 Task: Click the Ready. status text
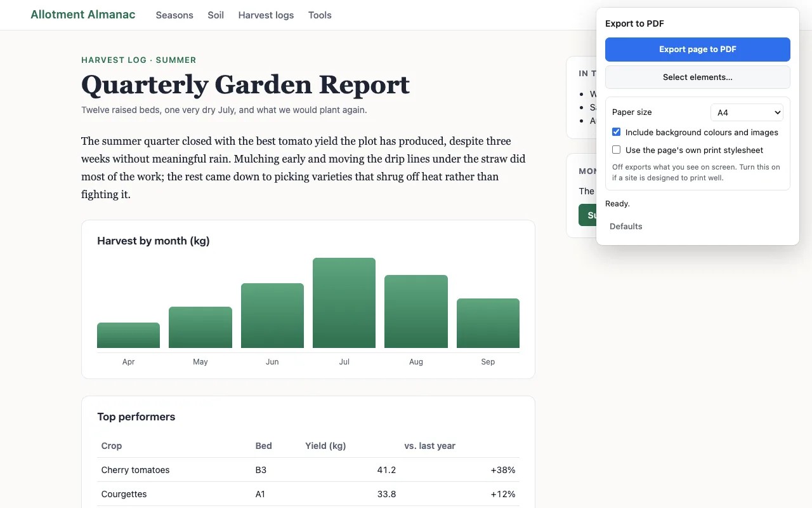pyautogui.click(x=617, y=204)
